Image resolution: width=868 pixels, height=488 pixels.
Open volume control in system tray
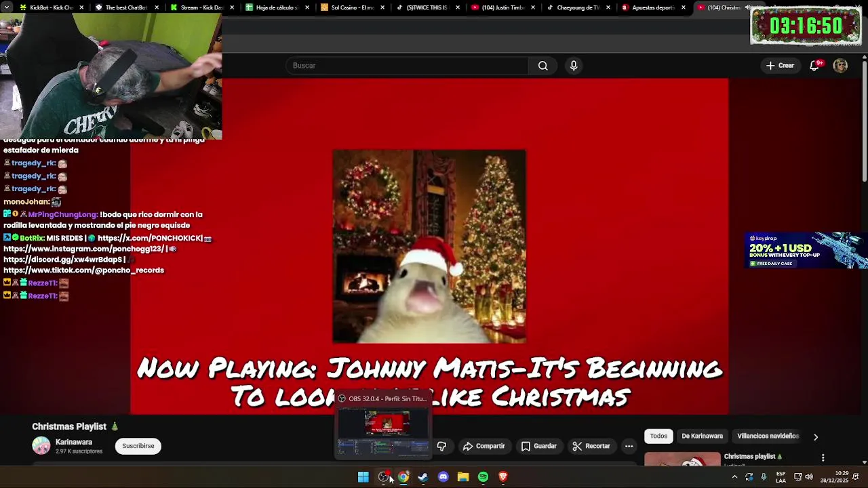pos(809,477)
